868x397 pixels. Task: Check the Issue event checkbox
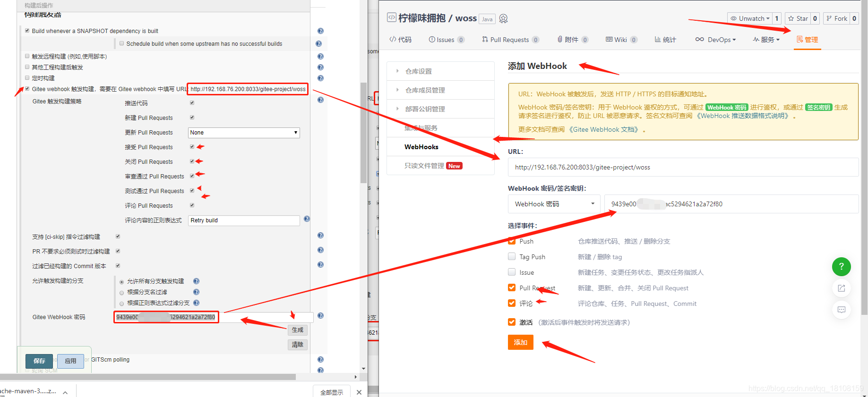(x=512, y=272)
